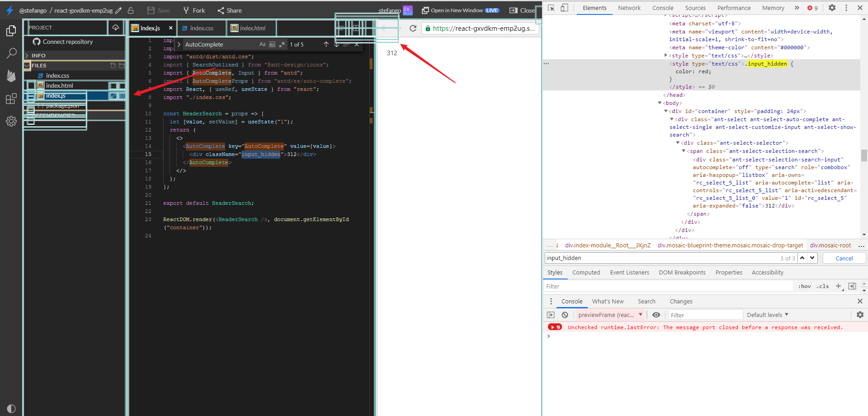The height and width of the screenshot is (416, 868).
Task: Toggle DevTools device toolbar
Action: point(564,8)
